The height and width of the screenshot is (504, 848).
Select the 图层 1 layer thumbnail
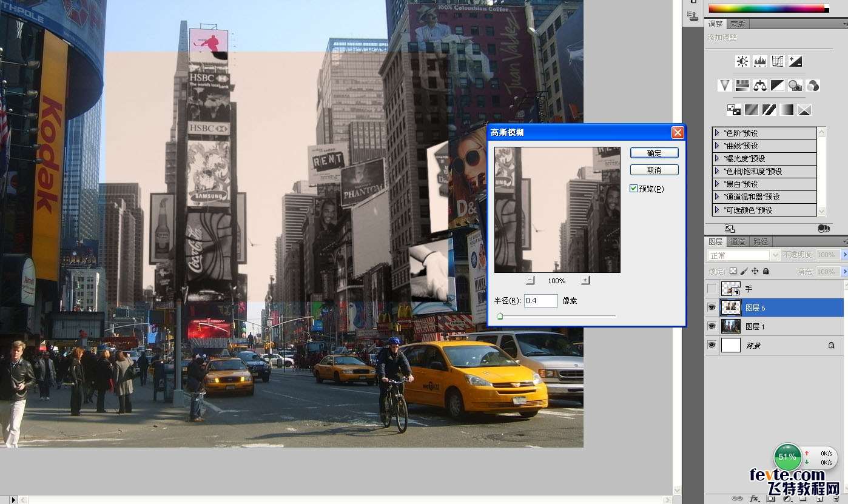(x=730, y=326)
